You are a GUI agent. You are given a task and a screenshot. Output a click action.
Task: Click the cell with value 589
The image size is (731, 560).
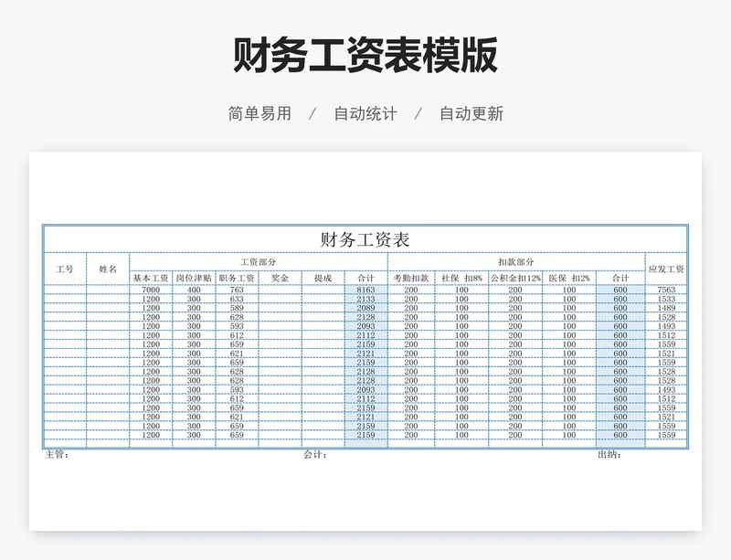click(x=237, y=308)
